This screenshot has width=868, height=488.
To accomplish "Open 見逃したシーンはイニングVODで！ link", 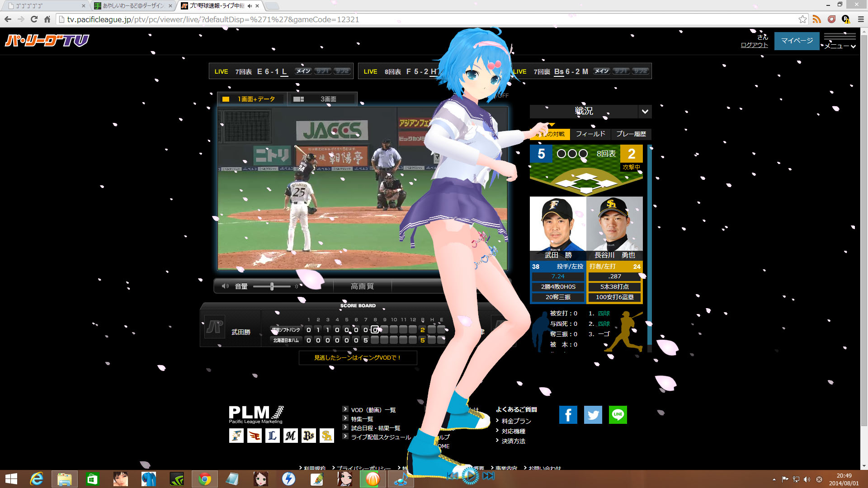I will click(x=358, y=357).
